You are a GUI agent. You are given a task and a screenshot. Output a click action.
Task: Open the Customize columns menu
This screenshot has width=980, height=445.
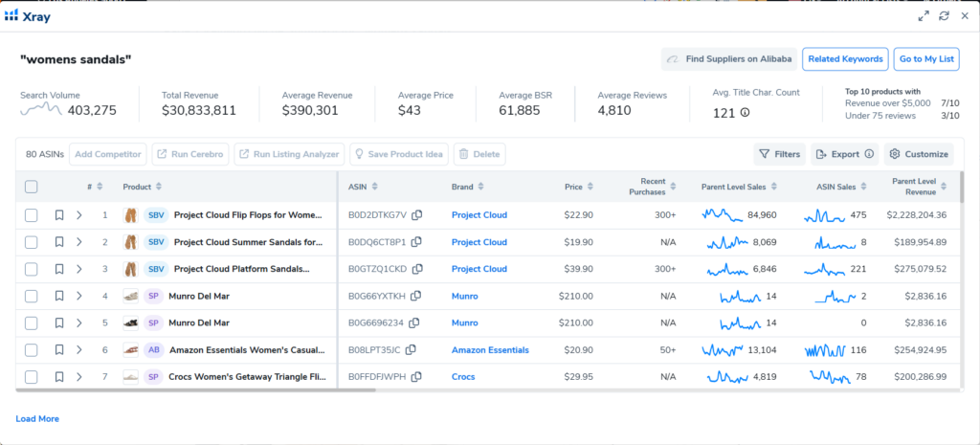(919, 154)
